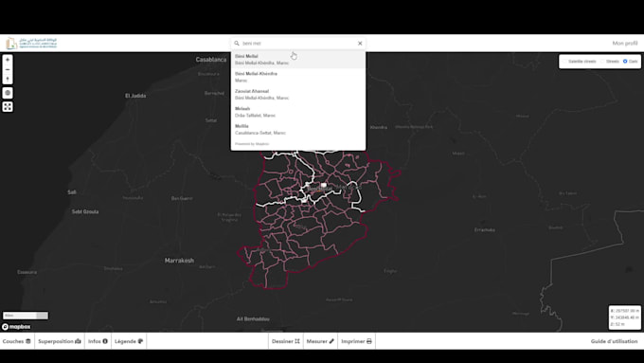
Task: Open the Infos panel
Action: tap(98, 341)
